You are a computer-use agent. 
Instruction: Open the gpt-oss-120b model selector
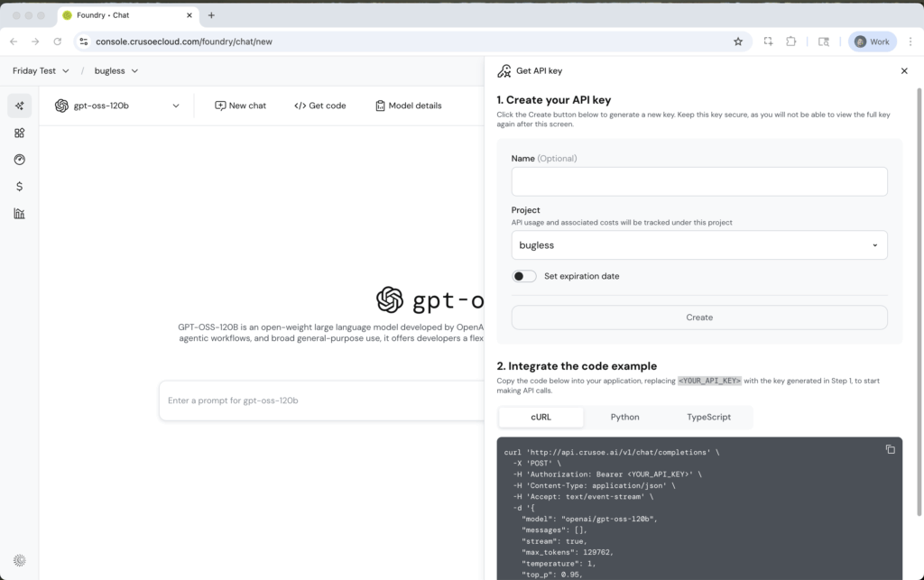coord(117,106)
